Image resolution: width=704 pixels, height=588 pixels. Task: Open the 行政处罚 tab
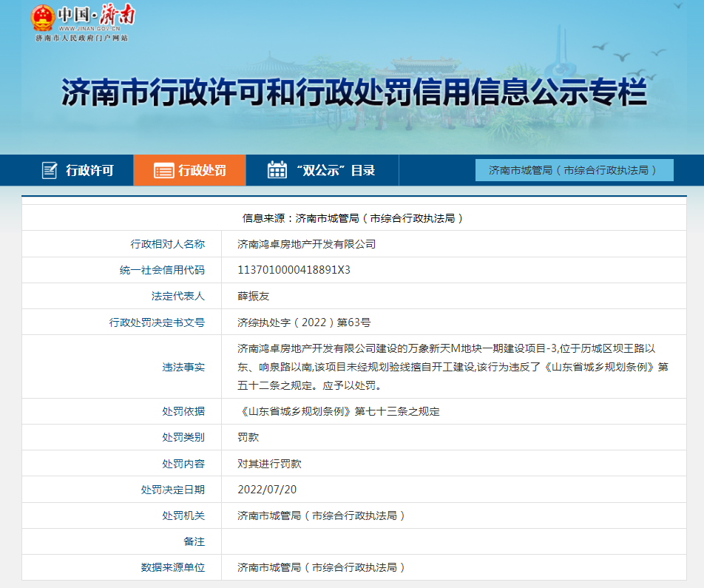click(x=189, y=170)
